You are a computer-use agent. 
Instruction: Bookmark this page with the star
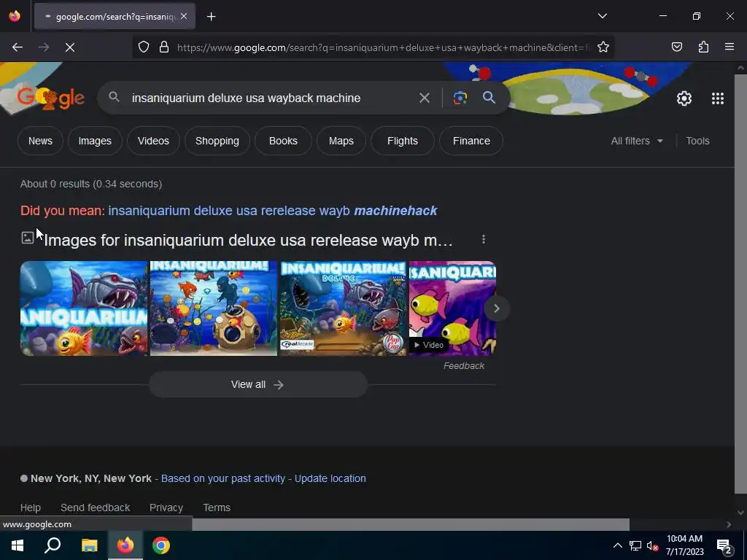[x=603, y=47]
